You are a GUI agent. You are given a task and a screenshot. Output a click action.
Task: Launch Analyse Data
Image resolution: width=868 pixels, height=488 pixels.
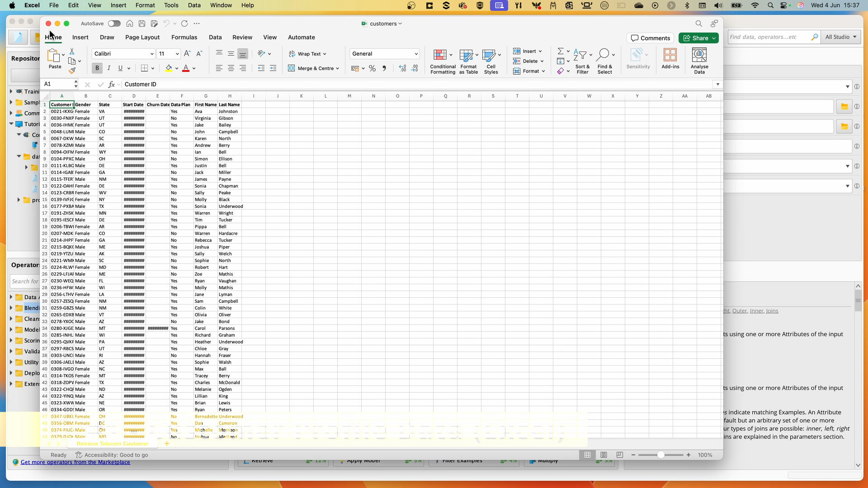tap(699, 60)
